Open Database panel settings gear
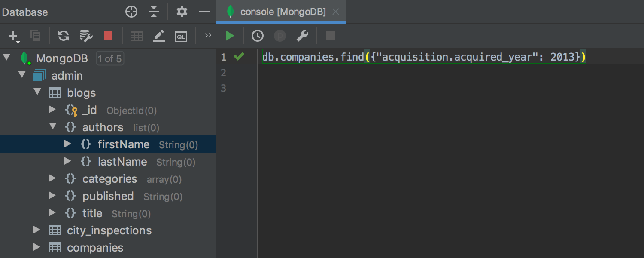The height and width of the screenshot is (258, 644). pyautogui.click(x=182, y=12)
